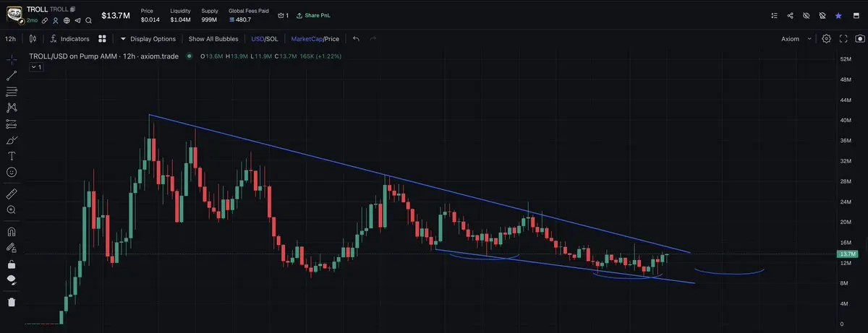Open the emoji sticker tool

coord(11,172)
